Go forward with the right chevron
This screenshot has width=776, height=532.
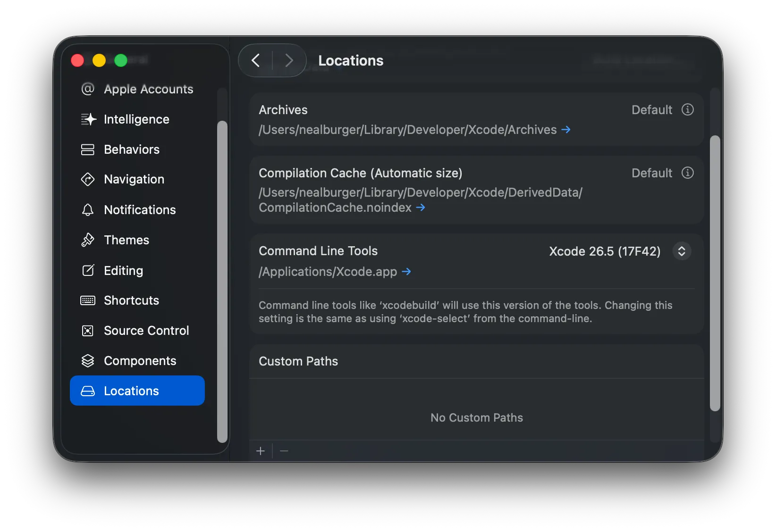pyautogui.click(x=289, y=60)
